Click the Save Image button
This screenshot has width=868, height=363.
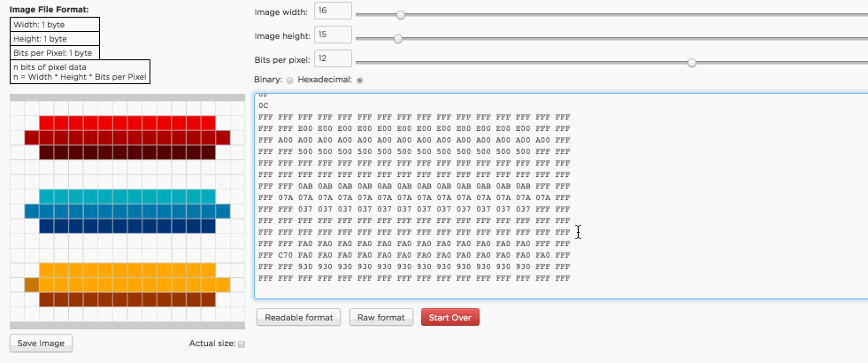point(41,344)
